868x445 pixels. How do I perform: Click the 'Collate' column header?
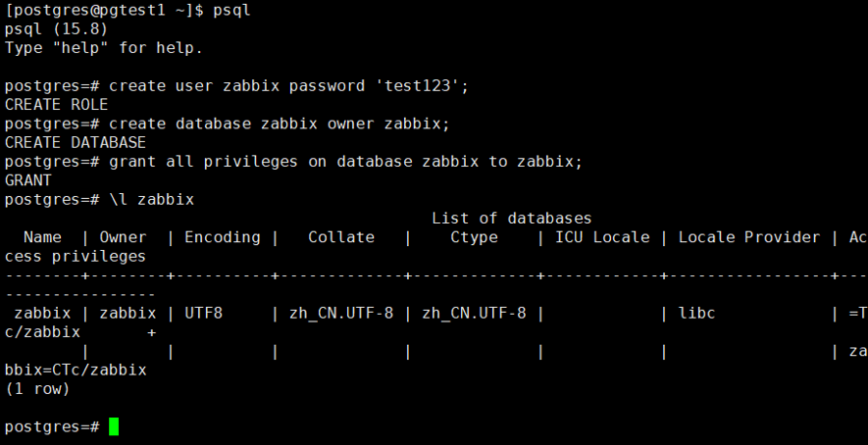[341, 237]
